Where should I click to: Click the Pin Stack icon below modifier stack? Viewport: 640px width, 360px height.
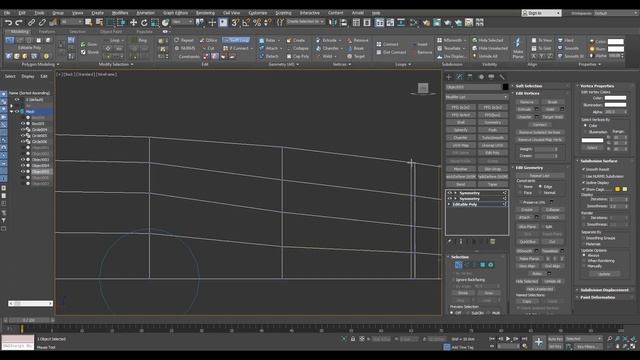(450, 242)
